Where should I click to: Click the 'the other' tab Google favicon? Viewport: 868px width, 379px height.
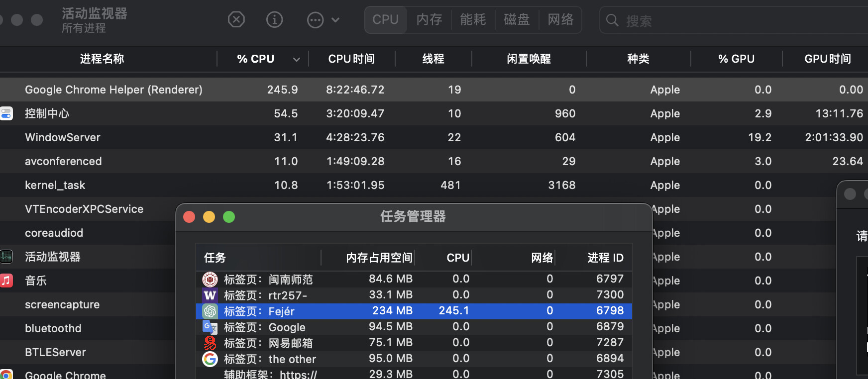point(210,359)
